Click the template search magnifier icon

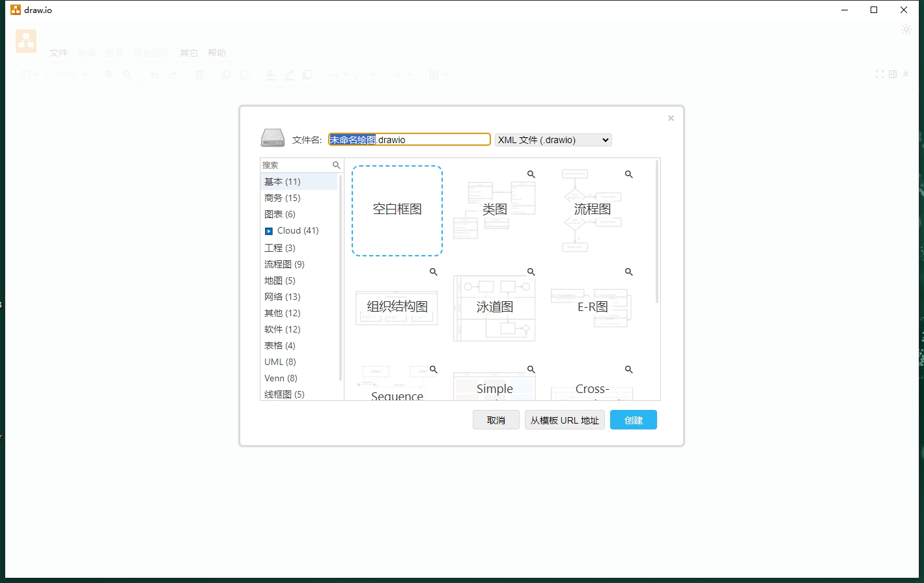click(337, 165)
